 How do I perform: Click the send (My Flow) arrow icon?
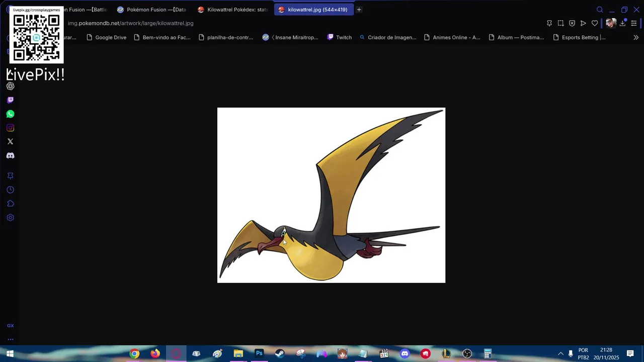coord(583,23)
